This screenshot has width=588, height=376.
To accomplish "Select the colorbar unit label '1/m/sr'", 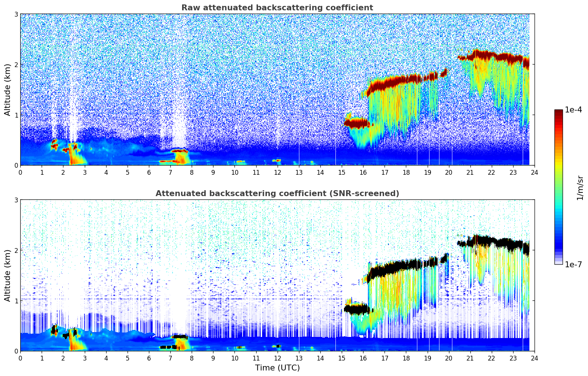I will click(580, 188).
